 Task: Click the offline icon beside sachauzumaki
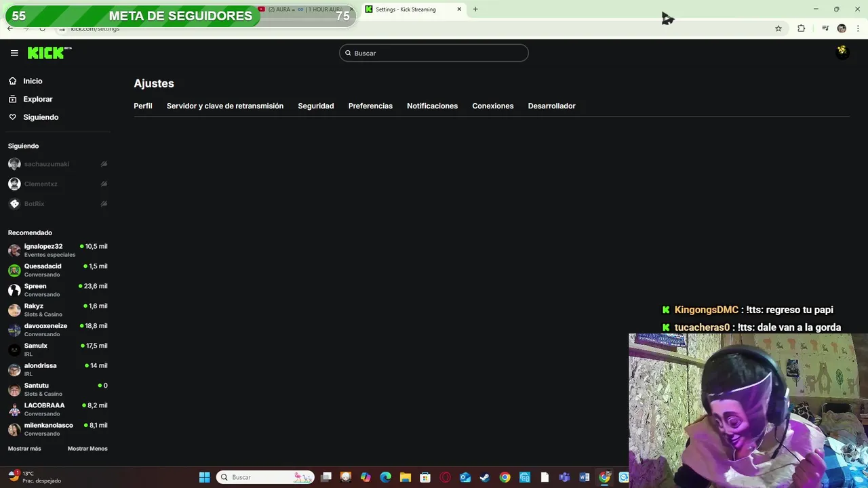104,164
